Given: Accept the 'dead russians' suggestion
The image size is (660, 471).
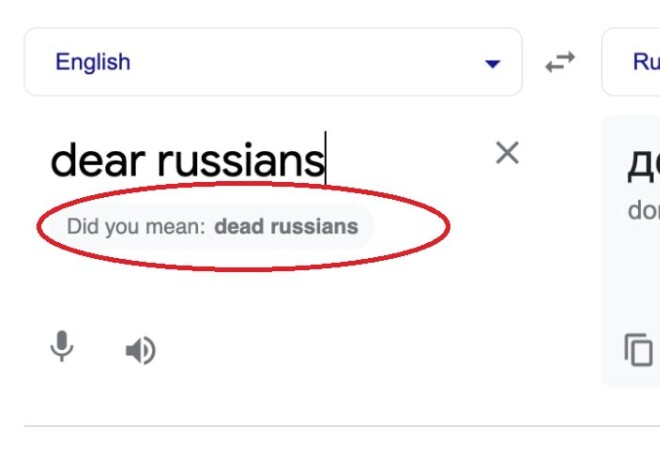Looking at the screenshot, I should (286, 226).
